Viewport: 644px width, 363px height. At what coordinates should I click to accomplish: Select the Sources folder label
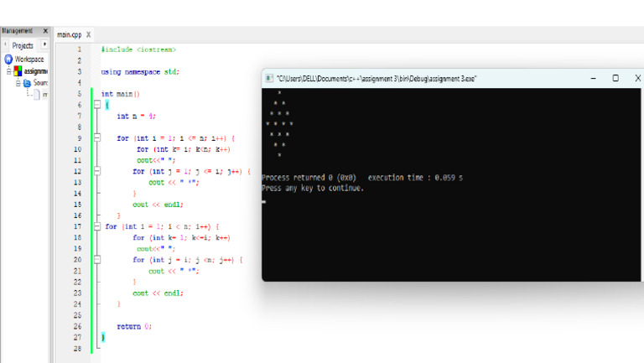(40, 83)
